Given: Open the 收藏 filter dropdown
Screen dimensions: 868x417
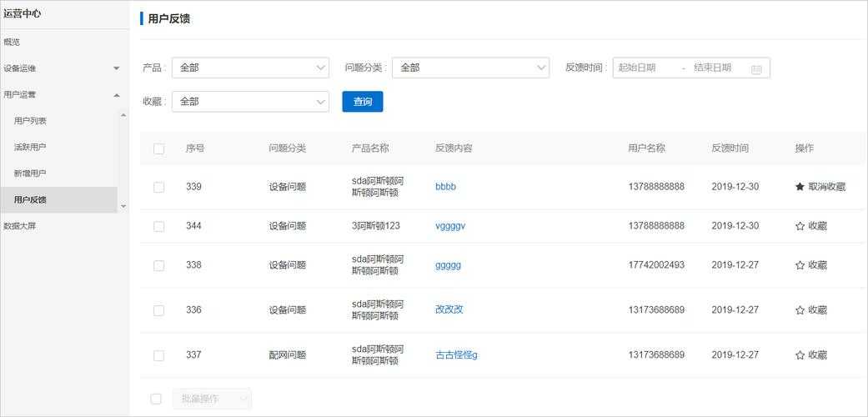Looking at the screenshot, I should tap(250, 102).
